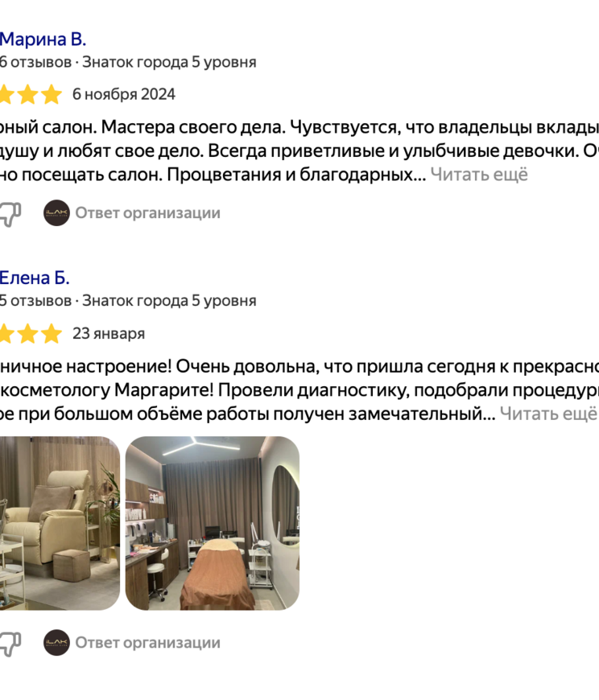The image size is (599, 700).
Task: Open the beige armchair photo
Action: click(60, 523)
